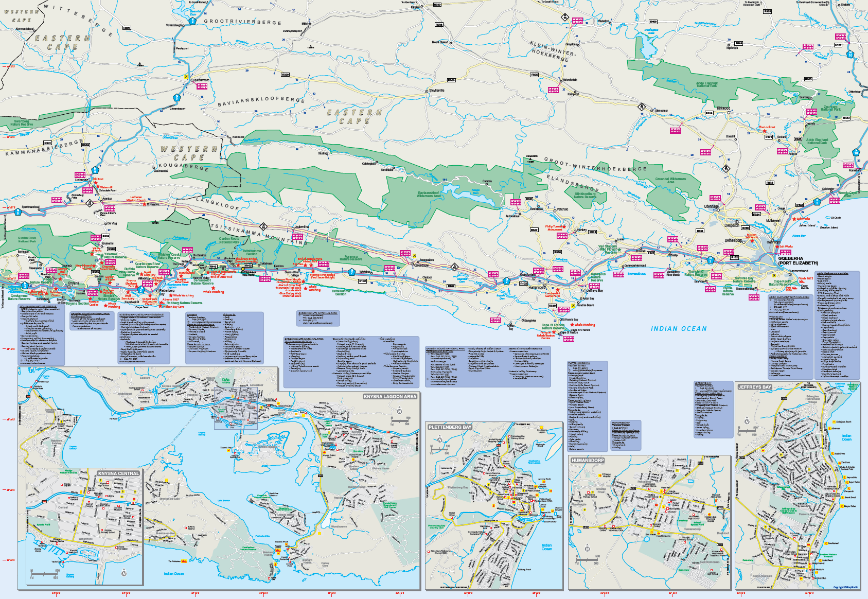This screenshot has height=599, width=868.
Task: Click the GQEBERHA (PORT ELIZABETH) city label
Action: point(798,261)
